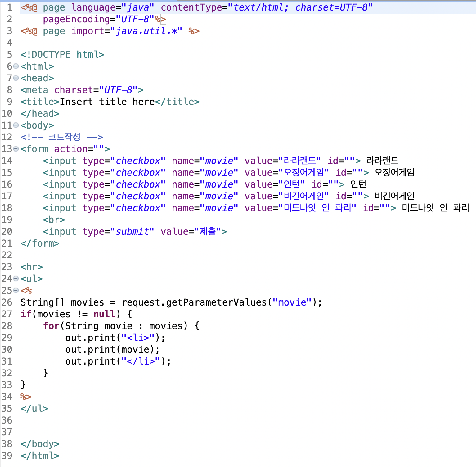This screenshot has height=467, width=476.
Task: Click the '</head>' closing tag
Action: (x=40, y=114)
